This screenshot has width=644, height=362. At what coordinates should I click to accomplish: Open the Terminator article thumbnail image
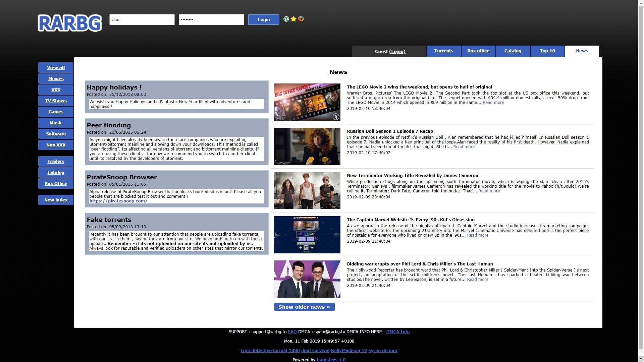click(x=307, y=190)
